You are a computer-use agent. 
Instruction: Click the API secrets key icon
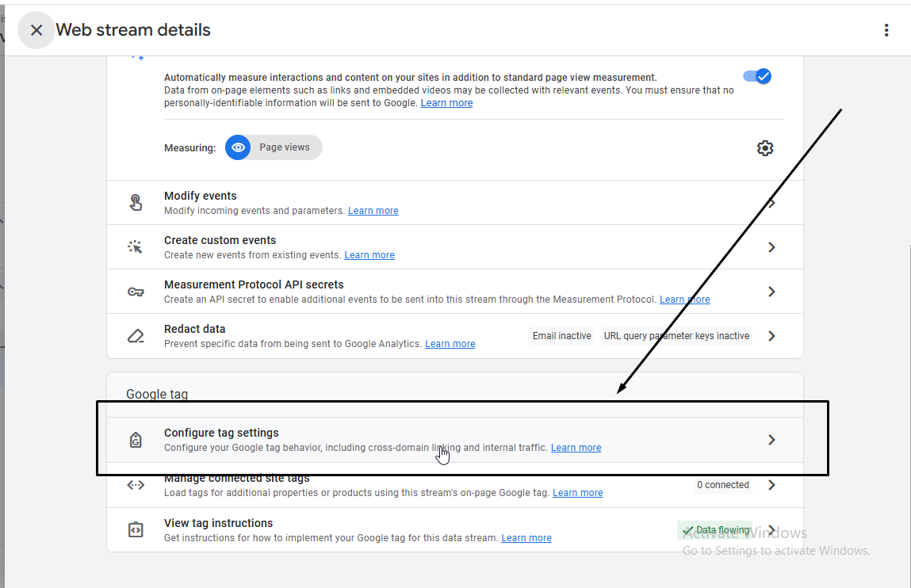[x=136, y=292]
